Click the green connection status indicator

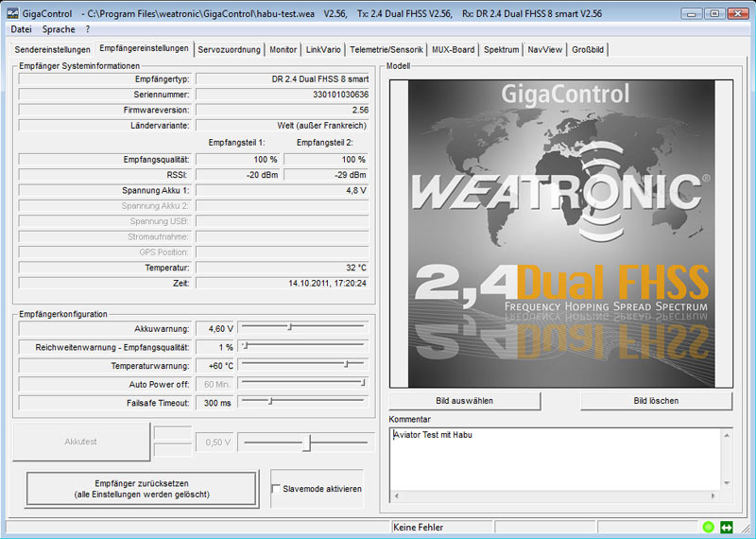pyautogui.click(x=708, y=527)
